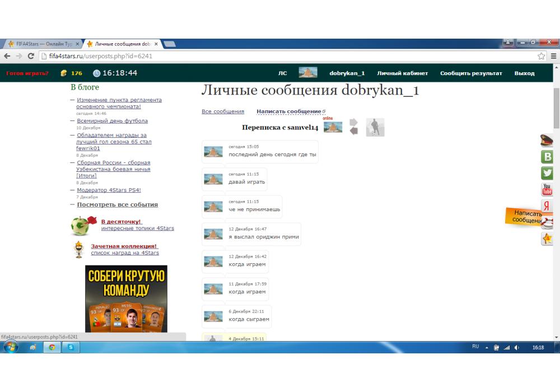Image resolution: width=560 pixels, height=392 pixels.
Task: Click the bookmark star in address bar
Action: 541,56
